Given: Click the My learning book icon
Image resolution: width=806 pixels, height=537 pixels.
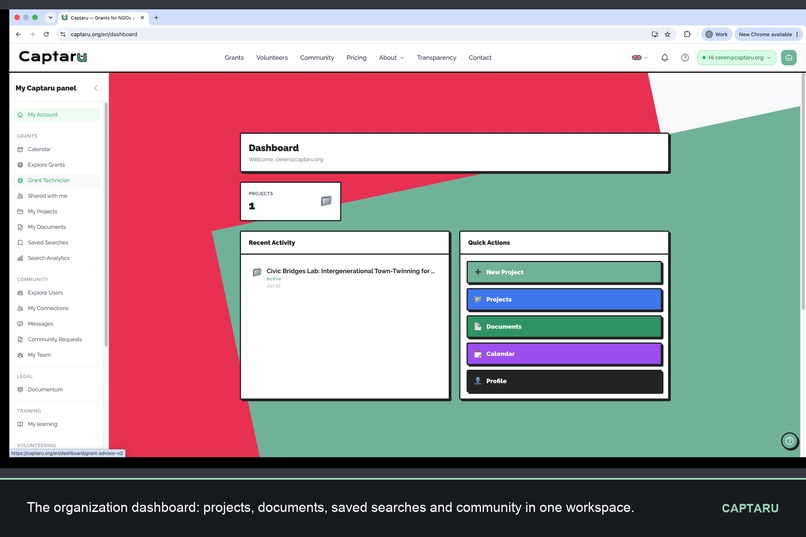Looking at the screenshot, I should click(20, 424).
